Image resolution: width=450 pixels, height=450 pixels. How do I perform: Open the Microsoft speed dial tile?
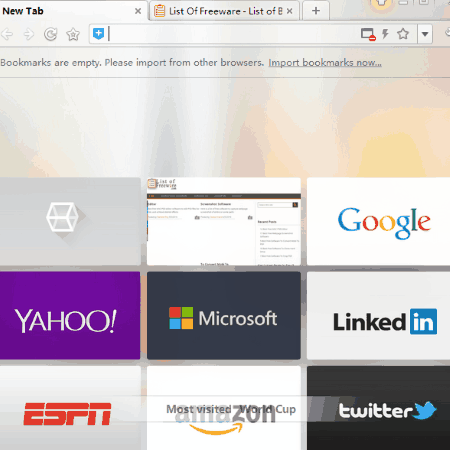[x=224, y=315]
